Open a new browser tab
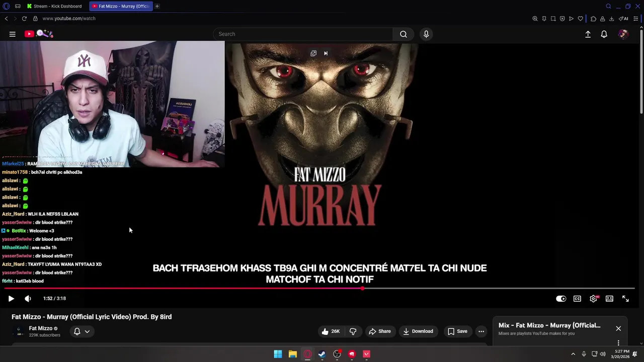This screenshot has width=644, height=362. click(x=157, y=6)
